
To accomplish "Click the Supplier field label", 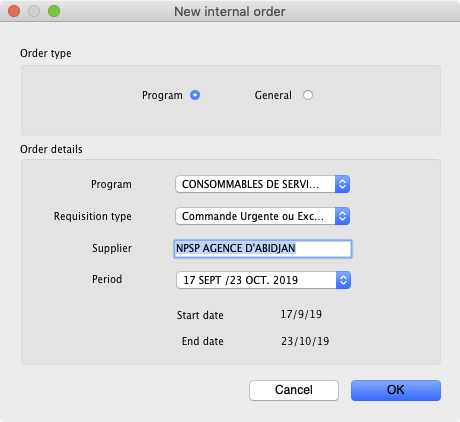I will (112, 248).
